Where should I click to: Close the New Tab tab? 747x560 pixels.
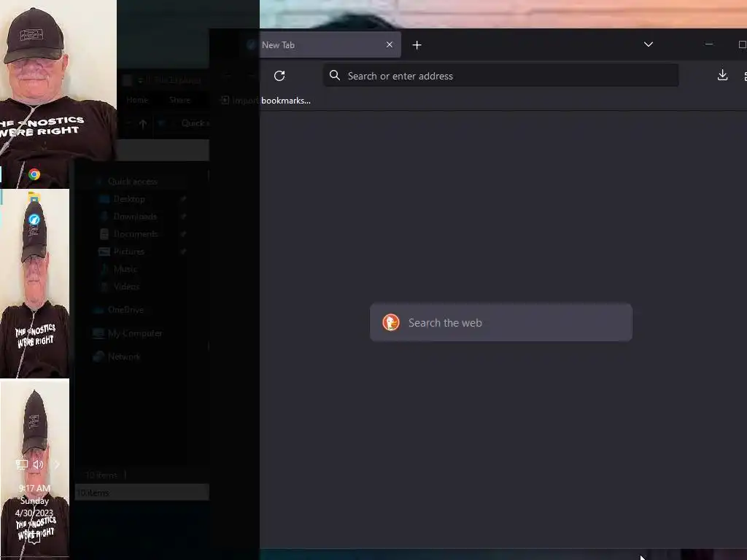390,44
